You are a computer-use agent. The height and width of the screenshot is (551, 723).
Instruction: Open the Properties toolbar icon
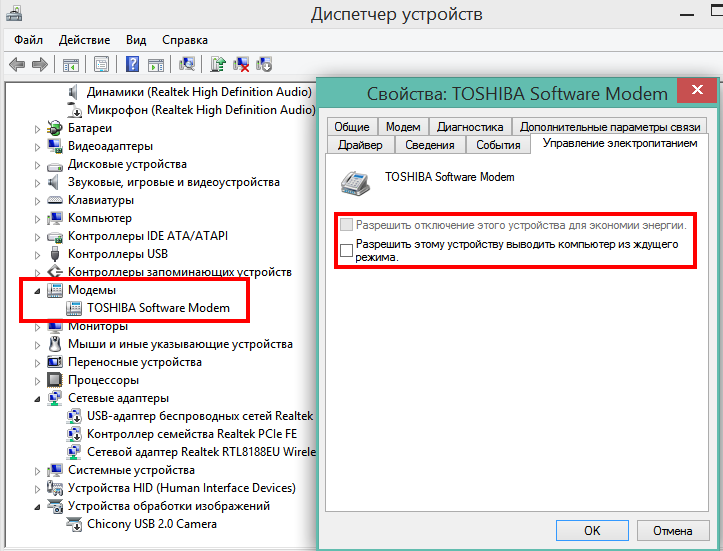tap(101, 64)
